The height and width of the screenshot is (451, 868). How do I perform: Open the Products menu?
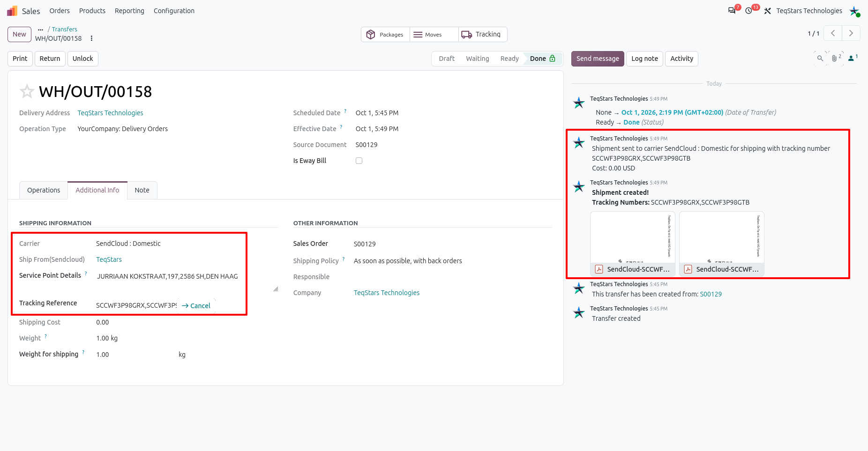click(x=92, y=11)
